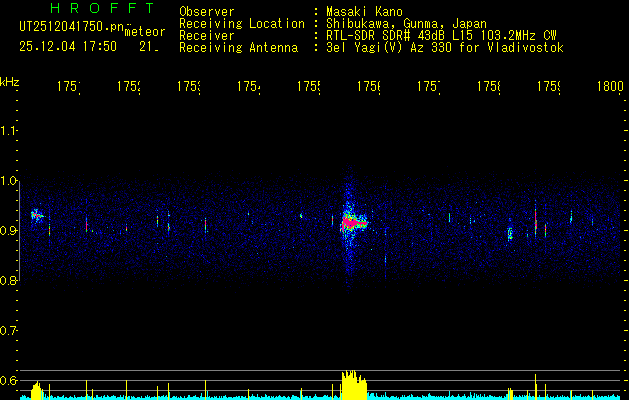The height and width of the screenshot is (400, 629).
Task: Click the kHz axis unit label
Action: tap(10, 82)
